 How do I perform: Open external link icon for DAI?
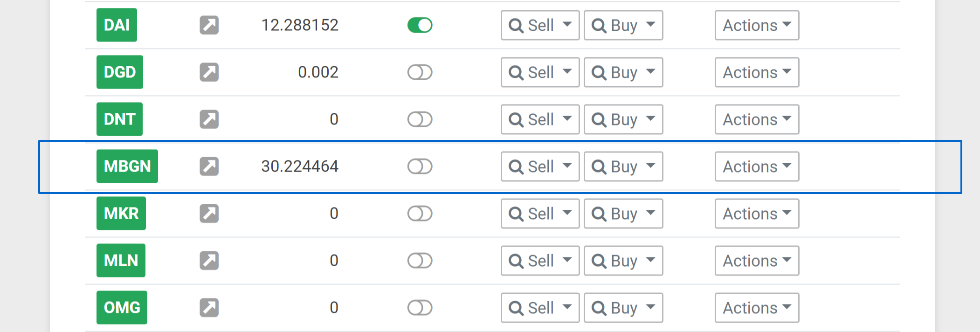(x=209, y=25)
